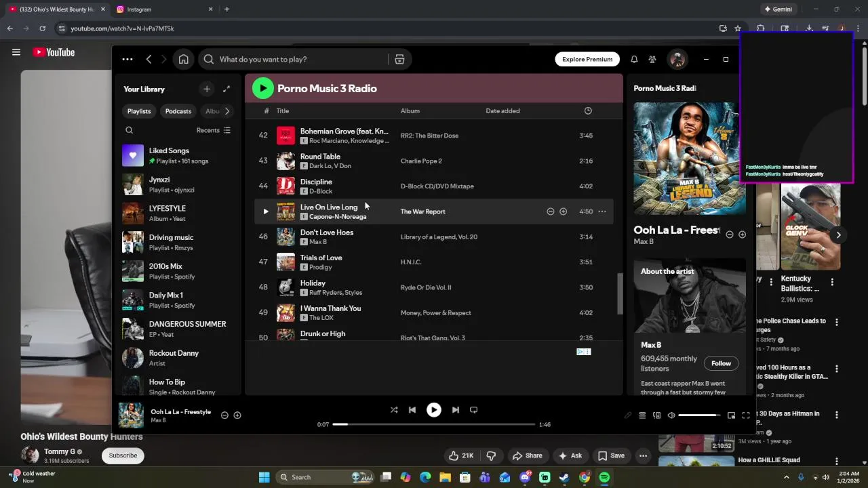Sort tracks by Date added column
Viewport: 868px width, 488px height.
502,111
